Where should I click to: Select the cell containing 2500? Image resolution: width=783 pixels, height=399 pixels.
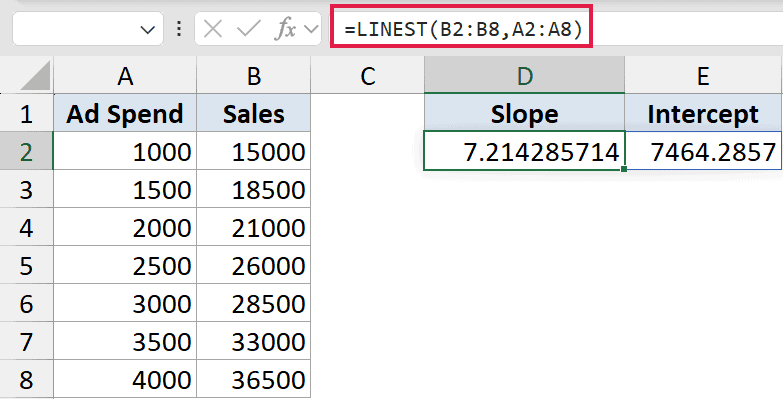click(125, 265)
